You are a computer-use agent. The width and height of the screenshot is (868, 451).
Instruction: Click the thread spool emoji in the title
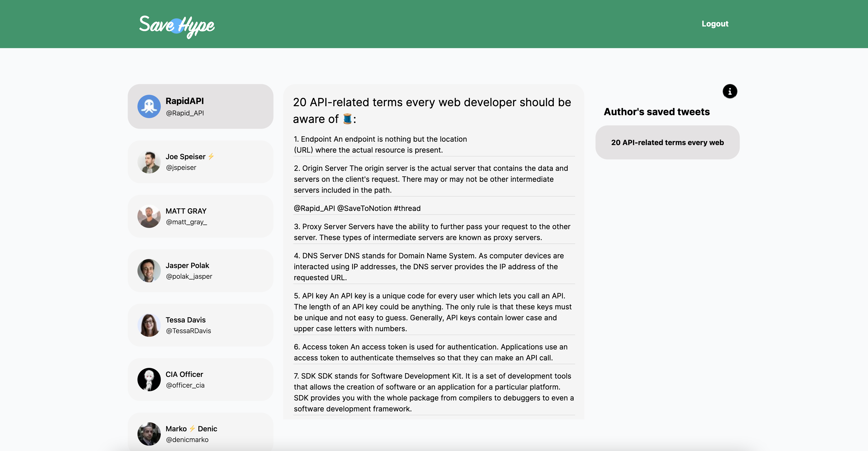pyautogui.click(x=347, y=119)
